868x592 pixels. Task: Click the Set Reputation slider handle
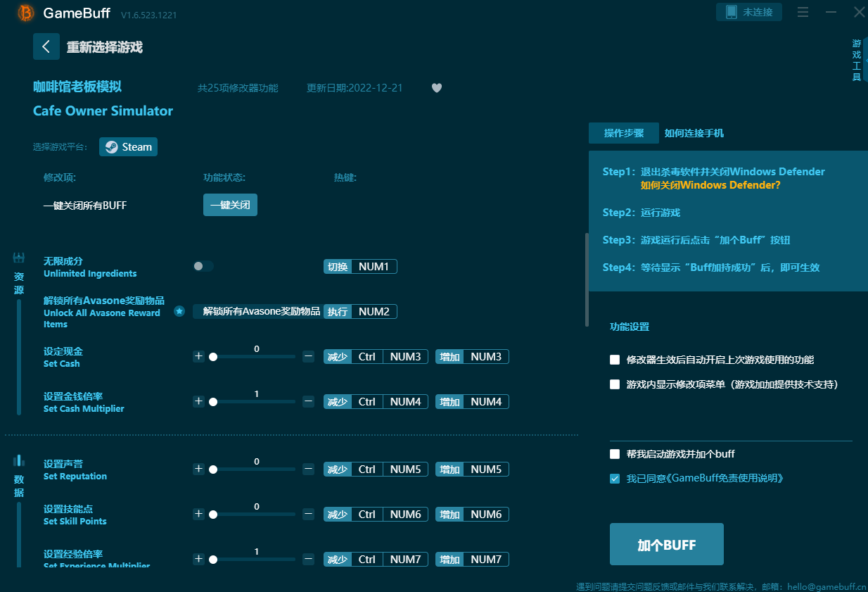(x=213, y=470)
